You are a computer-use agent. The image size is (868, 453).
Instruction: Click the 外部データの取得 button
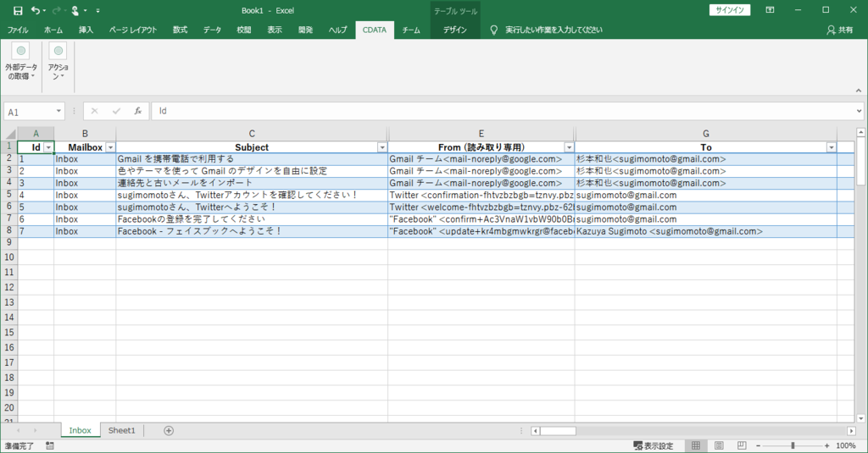click(x=21, y=62)
